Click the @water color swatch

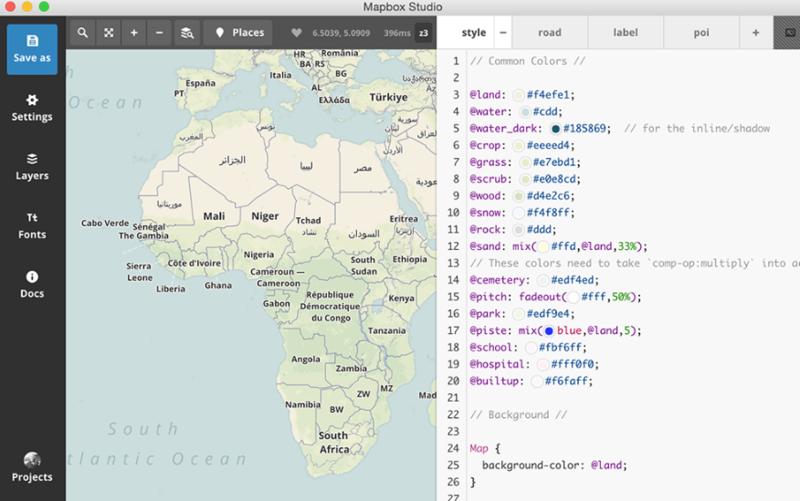pyautogui.click(x=524, y=112)
